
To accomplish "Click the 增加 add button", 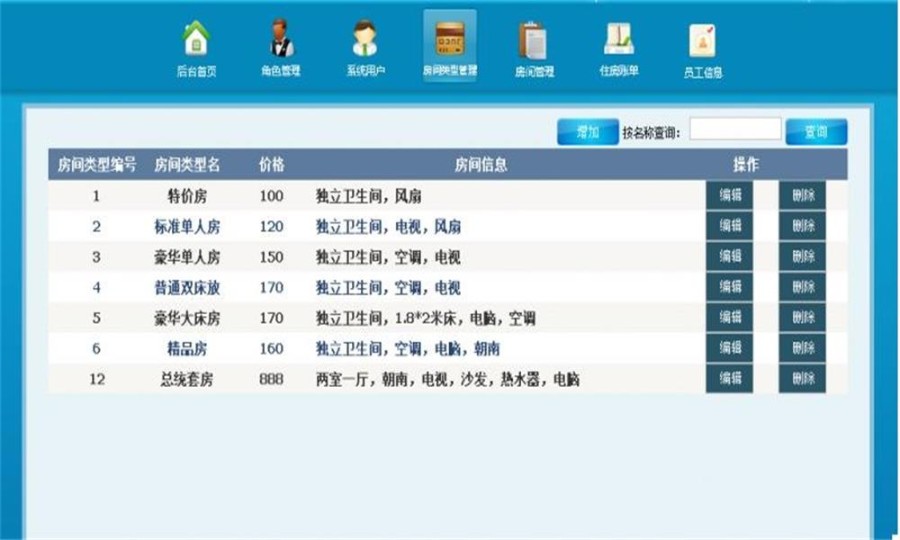I will pyautogui.click(x=587, y=132).
